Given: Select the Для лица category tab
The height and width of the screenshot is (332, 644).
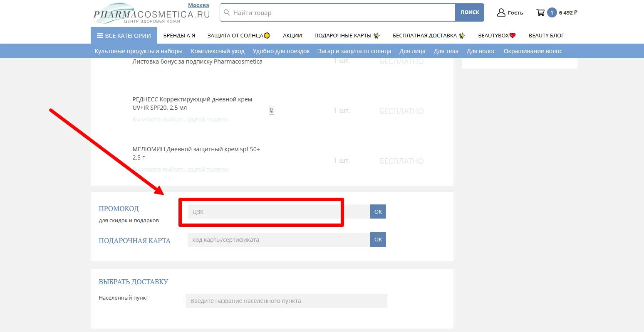Looking at the screenshot, I should tap(412, 51).
